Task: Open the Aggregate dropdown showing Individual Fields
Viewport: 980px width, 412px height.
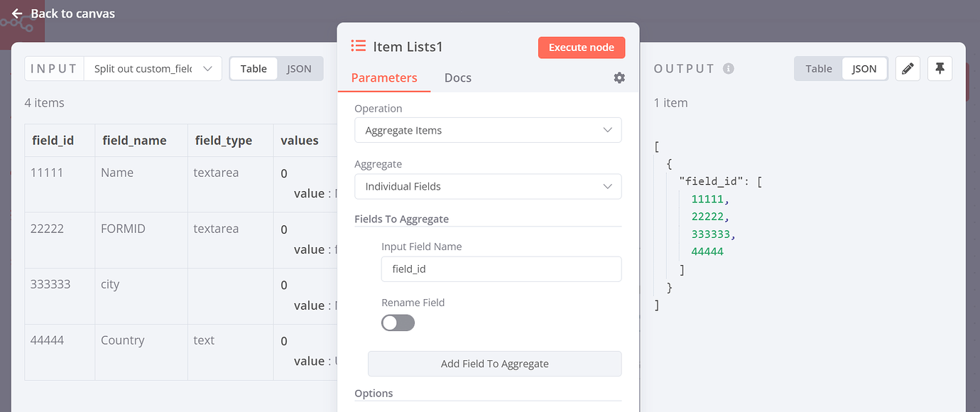Action: pyautogui.click(x=488, y=186)
